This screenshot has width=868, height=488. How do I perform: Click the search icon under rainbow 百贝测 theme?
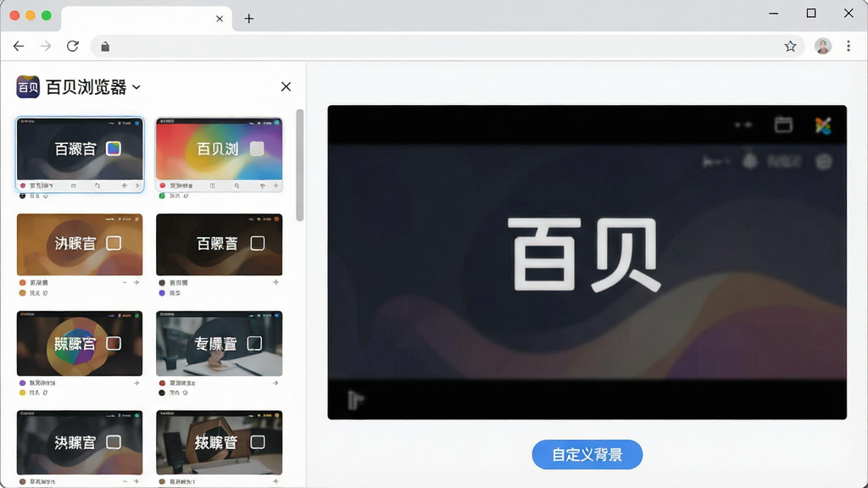click(237, 186)
